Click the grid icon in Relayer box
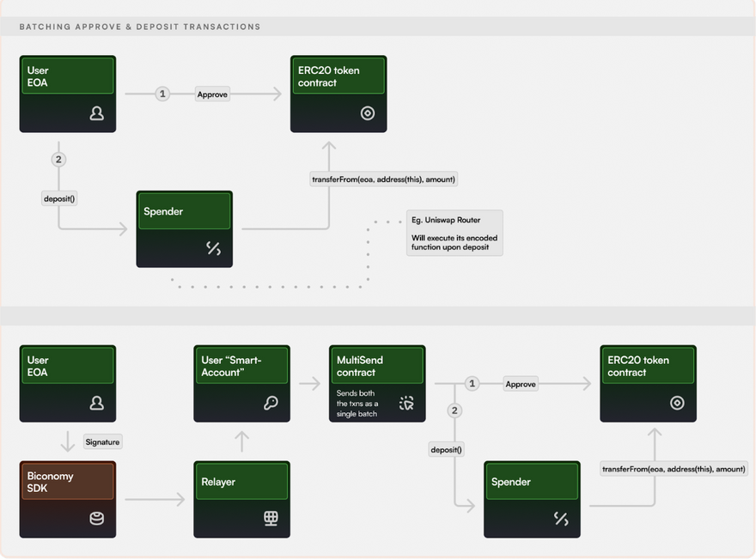The width and height of the screenshot is (756, 559). pyautogui.click(x=271, y=519)
